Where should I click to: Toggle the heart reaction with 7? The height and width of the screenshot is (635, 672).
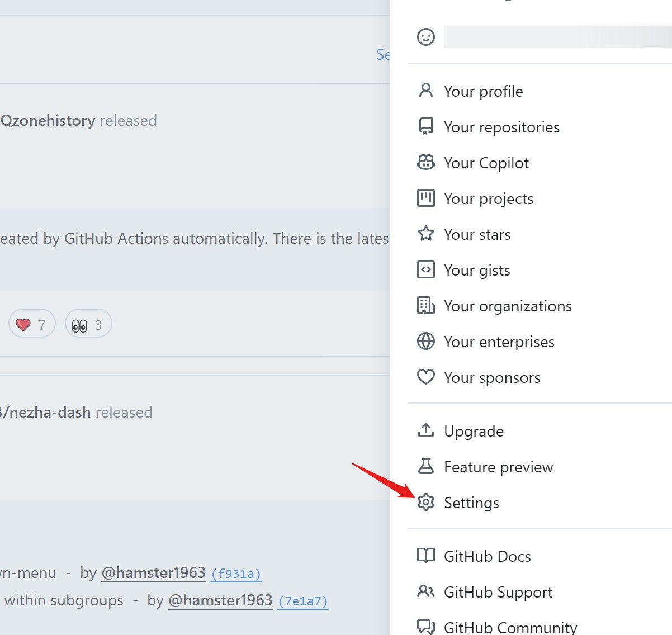32,324
